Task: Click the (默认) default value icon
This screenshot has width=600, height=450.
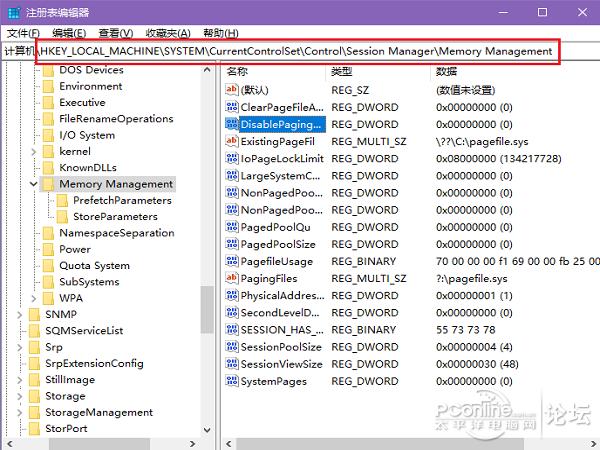Action: (232, 90)
